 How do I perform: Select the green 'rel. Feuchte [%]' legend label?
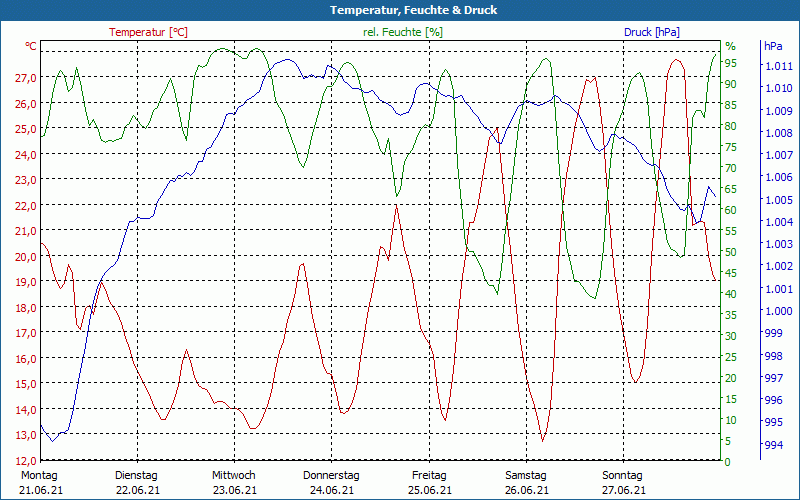(403, 32)
